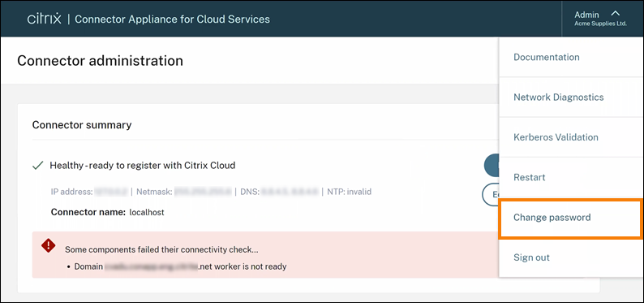
Task: Select the highlighted Change password option
Action: pyautogui.click(x=571, y=218)
